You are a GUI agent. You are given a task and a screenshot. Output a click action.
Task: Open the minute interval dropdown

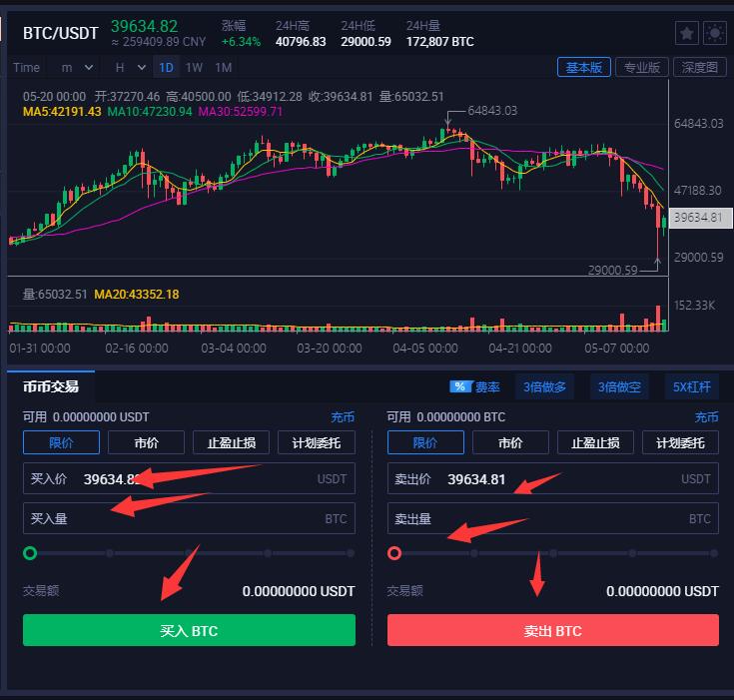point(77,68)
